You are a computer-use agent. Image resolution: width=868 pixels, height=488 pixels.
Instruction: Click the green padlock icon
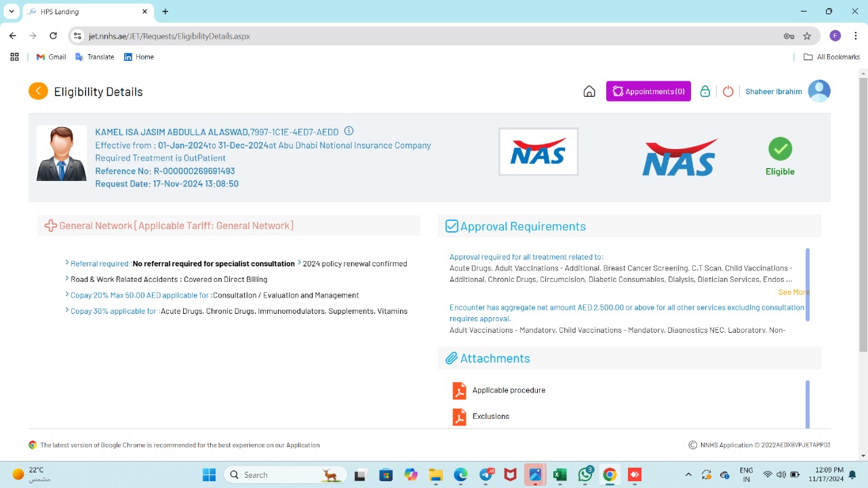click(x=705, y=91)
